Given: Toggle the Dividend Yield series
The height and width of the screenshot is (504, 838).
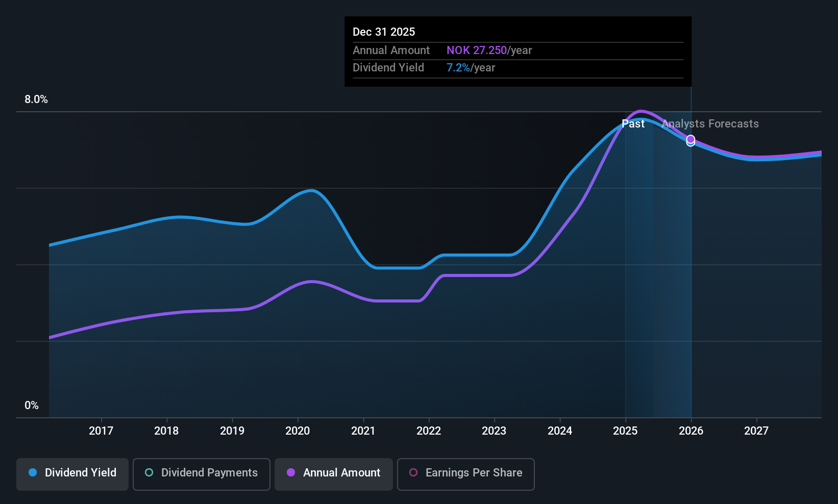Looking at the screenshot, I should click(72, 474).
